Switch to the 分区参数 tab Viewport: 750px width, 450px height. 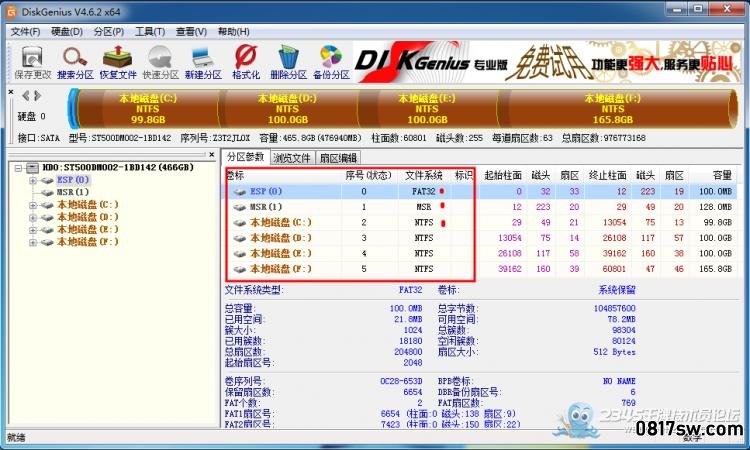(245, 157)
